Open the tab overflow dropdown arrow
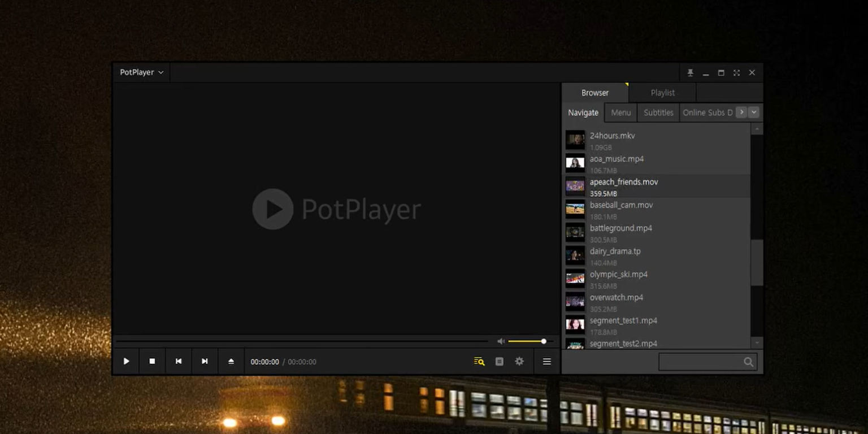Viewport: 868px width, 434px height. pos(754,112)
